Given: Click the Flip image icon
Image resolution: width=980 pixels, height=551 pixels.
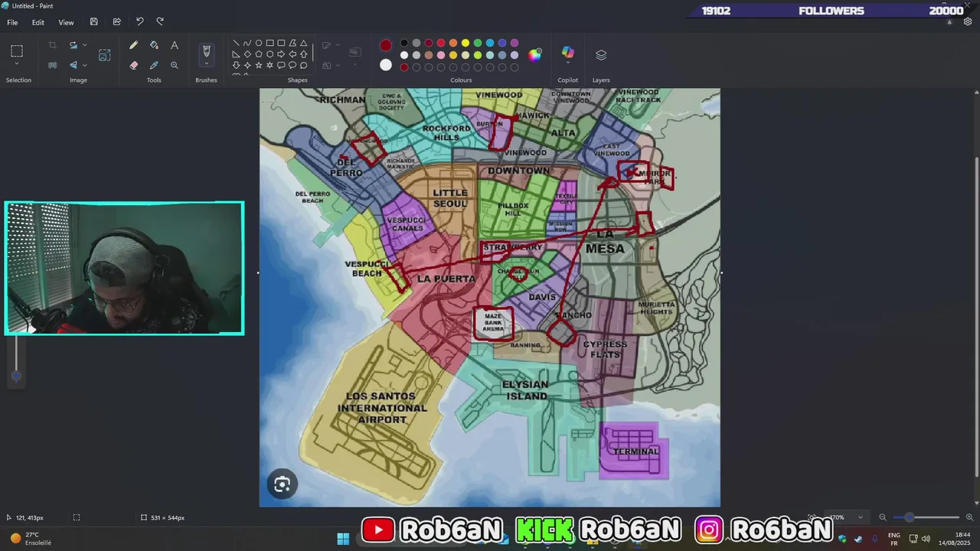Looking at the screenshot, I should pyautogui.click(x=73, y=65).
